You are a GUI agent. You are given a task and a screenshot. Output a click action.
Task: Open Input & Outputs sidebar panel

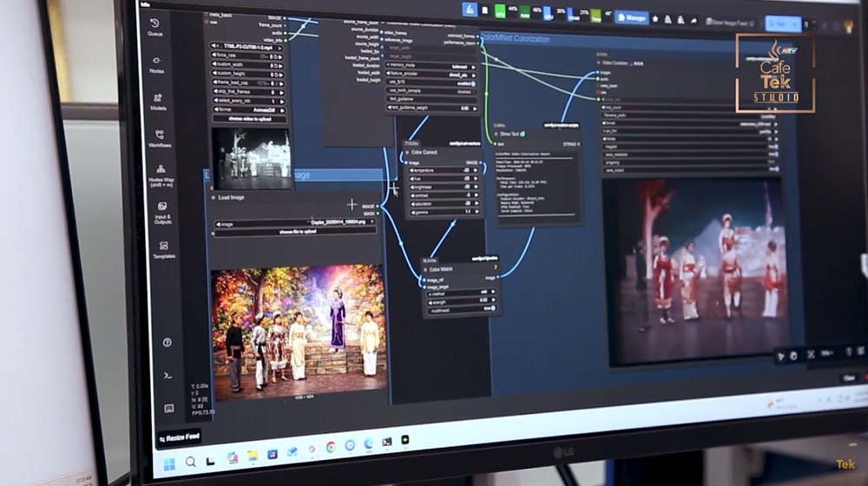163,213
